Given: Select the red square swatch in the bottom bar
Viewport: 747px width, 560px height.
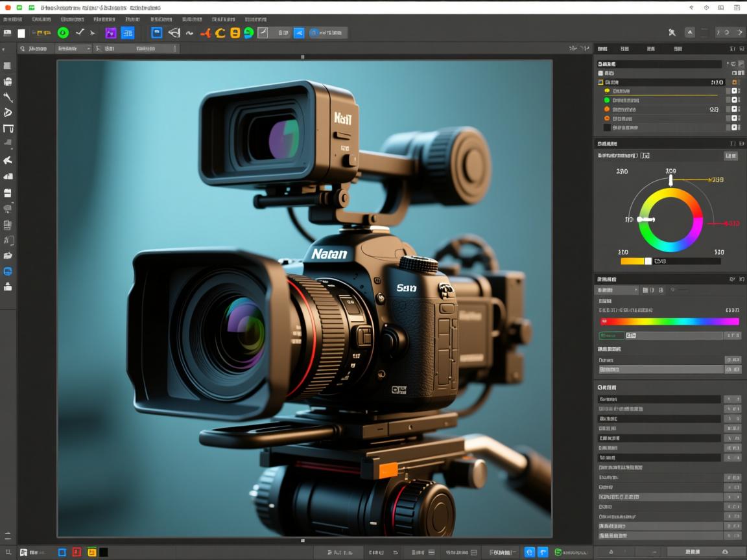Looking at the screenshot, I should coord(77,552).
